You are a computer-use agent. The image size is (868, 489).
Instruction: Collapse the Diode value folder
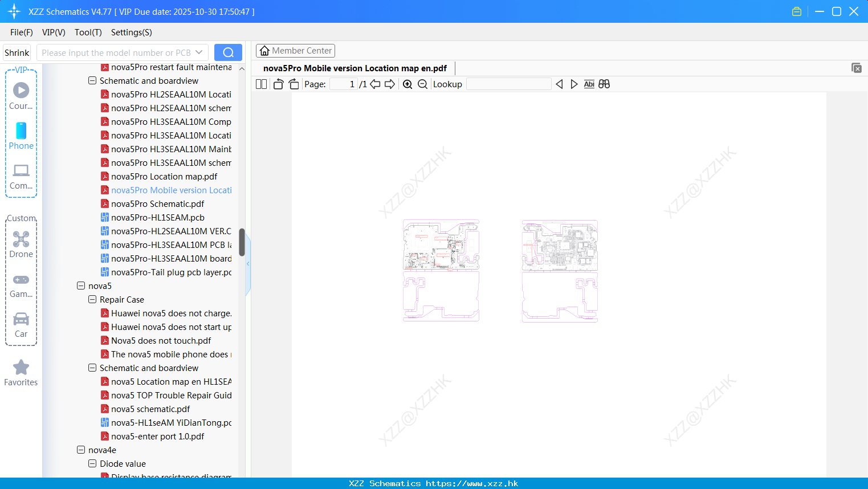92,463
